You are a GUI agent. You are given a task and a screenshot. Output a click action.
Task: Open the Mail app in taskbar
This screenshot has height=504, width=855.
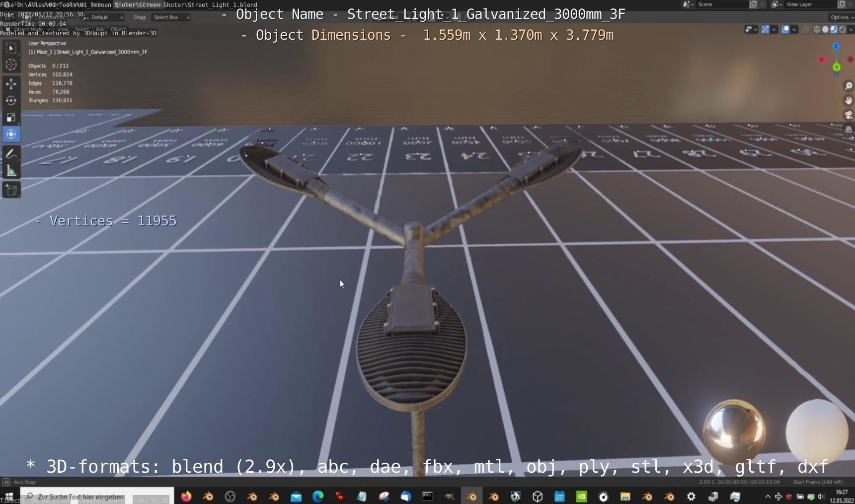tap(296, 497)
